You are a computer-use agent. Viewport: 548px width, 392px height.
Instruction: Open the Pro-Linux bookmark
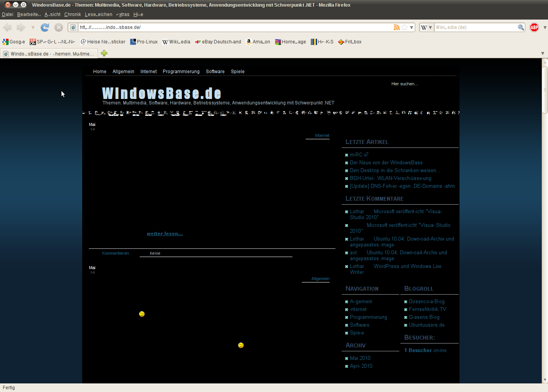click(x=144, y=42)
